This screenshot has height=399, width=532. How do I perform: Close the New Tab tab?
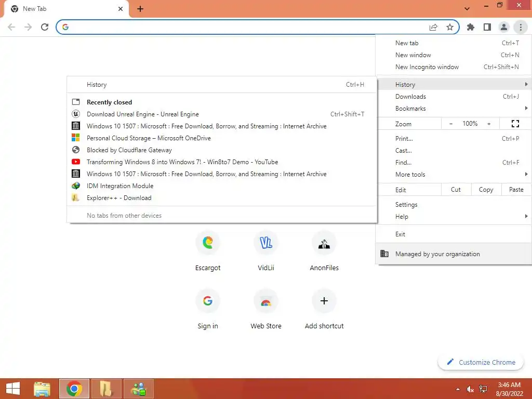point(121,9)
